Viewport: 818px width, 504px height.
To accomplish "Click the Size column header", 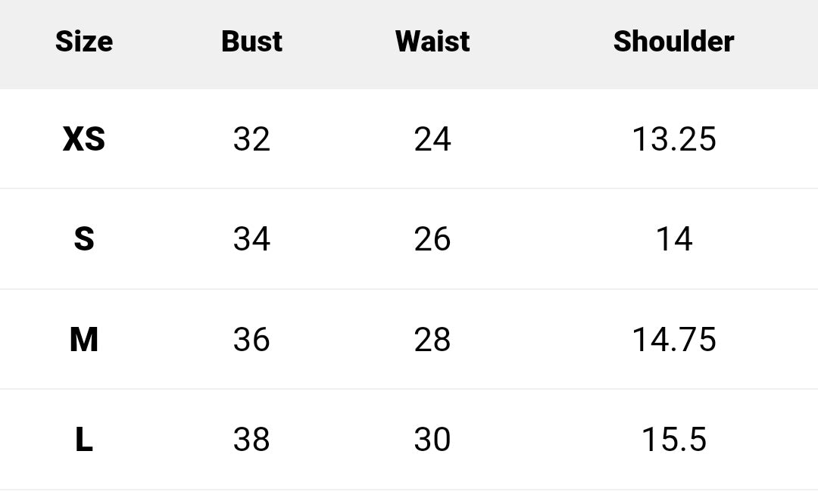I will [x=84, y=42].
